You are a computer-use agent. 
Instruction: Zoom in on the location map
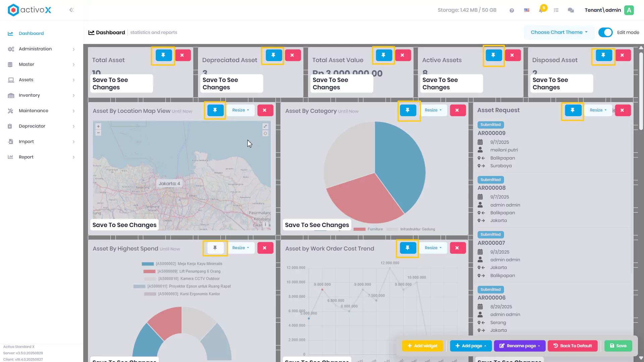point(98,127)
